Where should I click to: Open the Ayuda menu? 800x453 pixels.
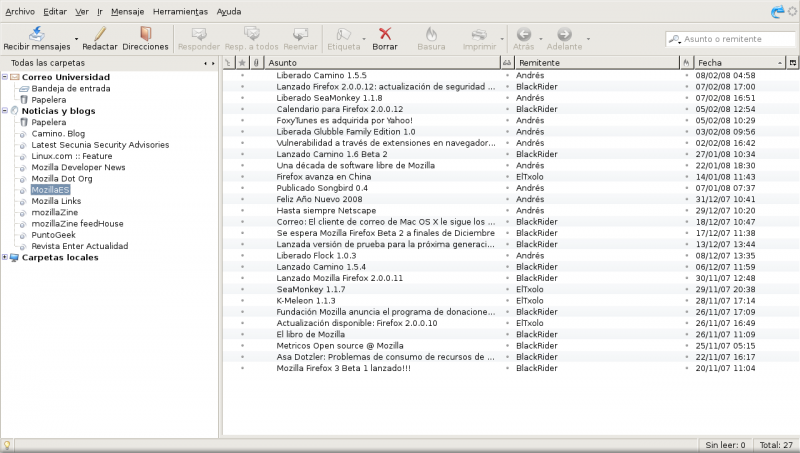(229, 11)
